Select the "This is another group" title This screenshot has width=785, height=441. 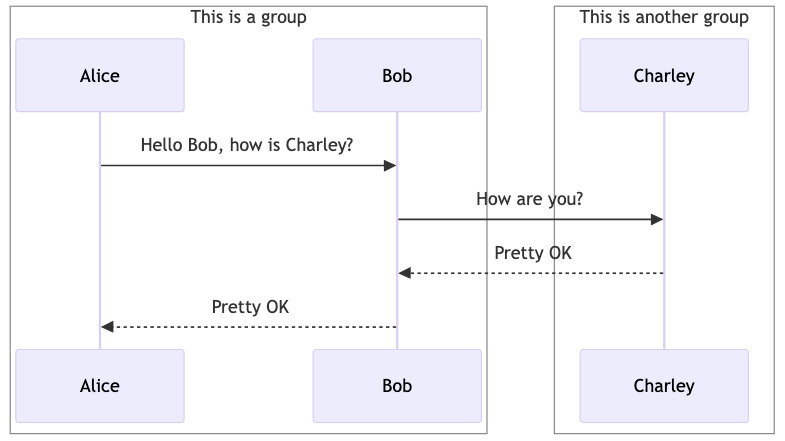[x=664, y=17]
